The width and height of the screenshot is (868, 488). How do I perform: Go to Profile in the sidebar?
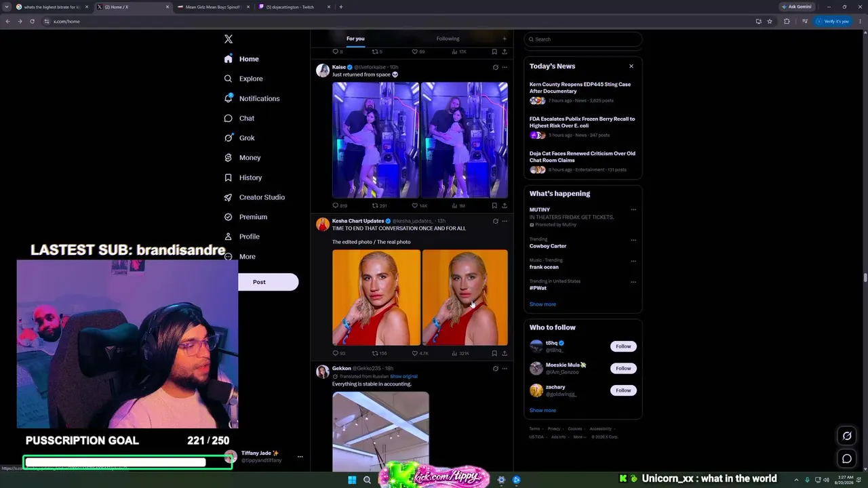(241, 237)
